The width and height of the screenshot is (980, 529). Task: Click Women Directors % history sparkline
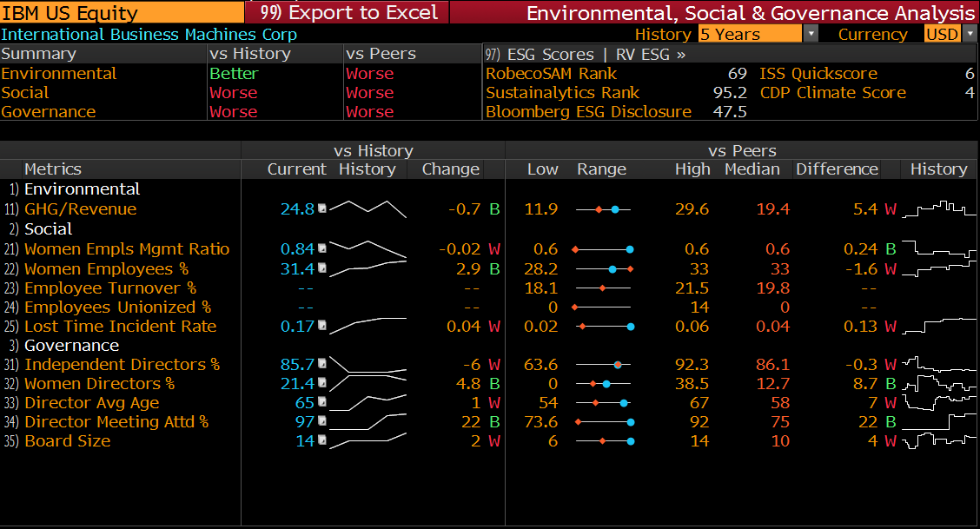[367, 383]
